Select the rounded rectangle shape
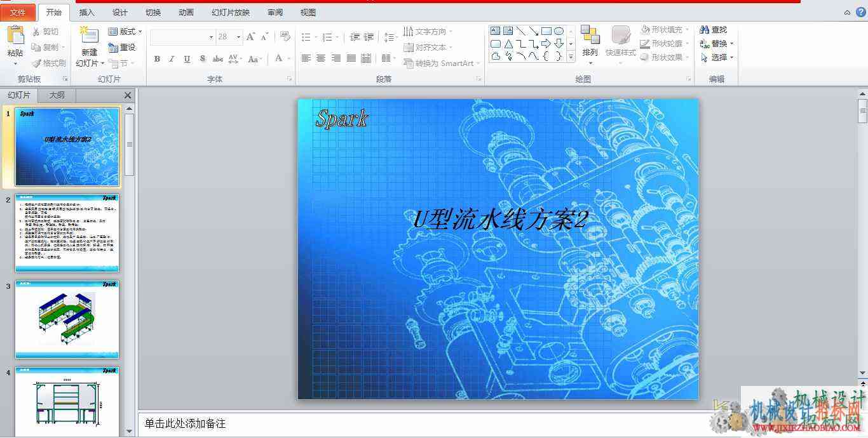Image resolution: width=868 pixels, height=438 pixels. pyautogui.click(x=496, y=44)
